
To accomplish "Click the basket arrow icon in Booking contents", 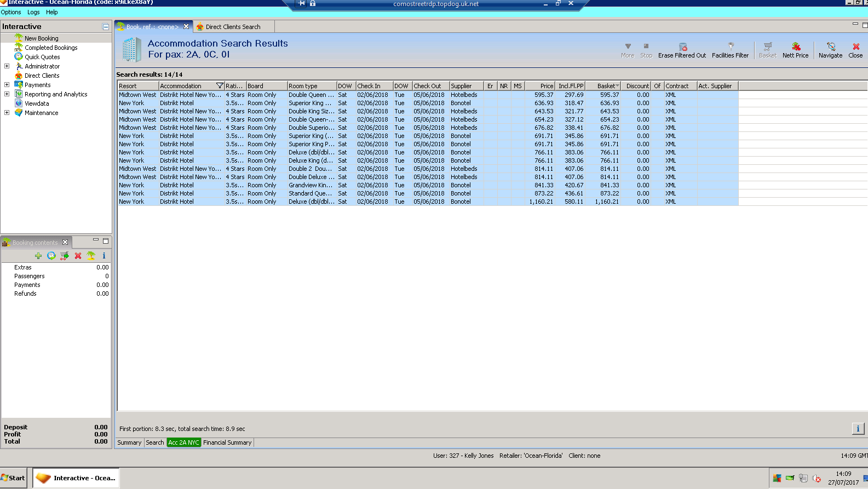I will point(65,256).
